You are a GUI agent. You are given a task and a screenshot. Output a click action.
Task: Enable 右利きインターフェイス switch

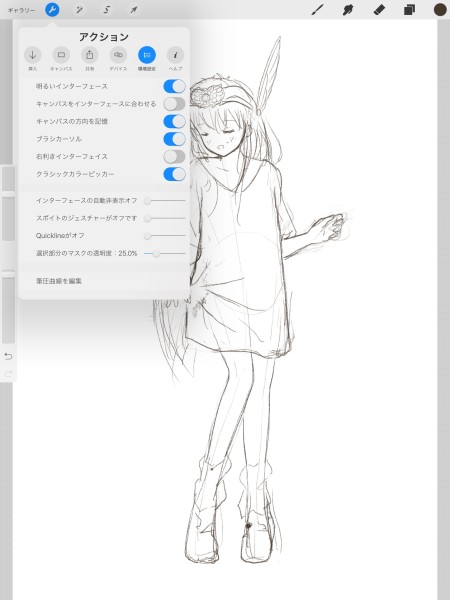tap(174, 157)
